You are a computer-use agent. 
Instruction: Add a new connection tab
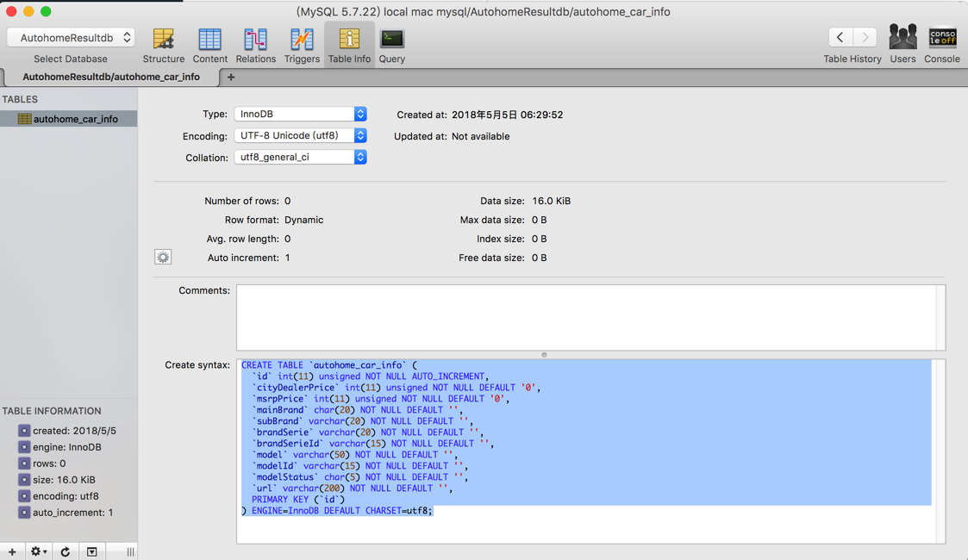click(x=231, y=77)
